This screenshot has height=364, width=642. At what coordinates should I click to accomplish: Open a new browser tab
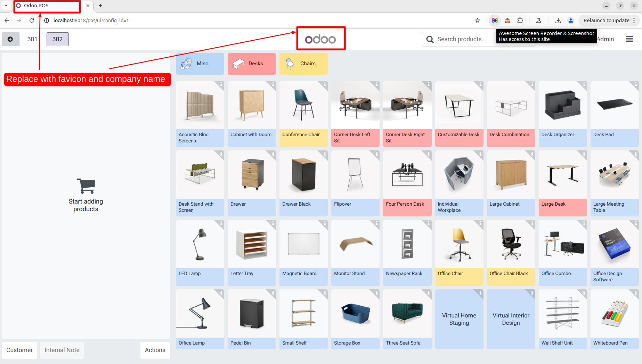tap(100, 6)
